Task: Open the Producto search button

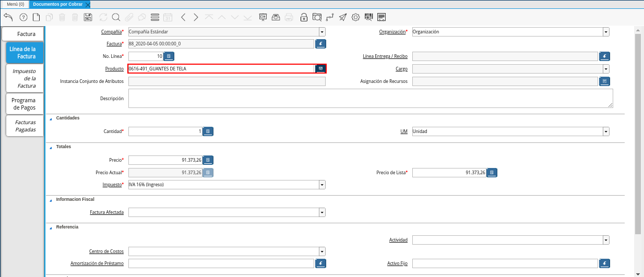Action: (x=320, y=69)
